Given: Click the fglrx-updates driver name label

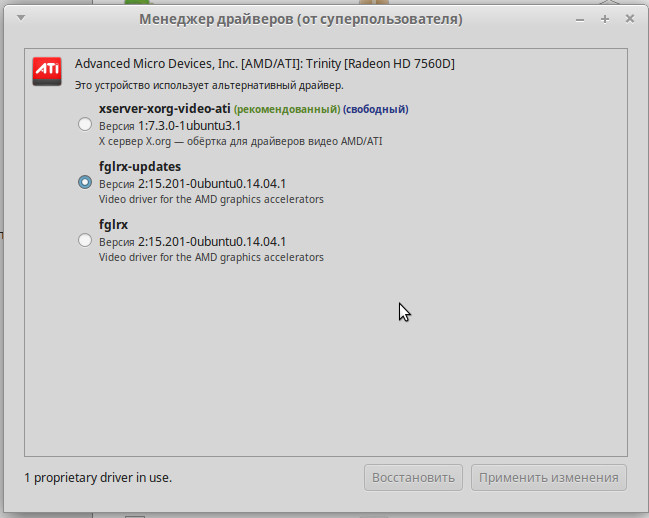Looking at the screenshot, I should [139, 167].
